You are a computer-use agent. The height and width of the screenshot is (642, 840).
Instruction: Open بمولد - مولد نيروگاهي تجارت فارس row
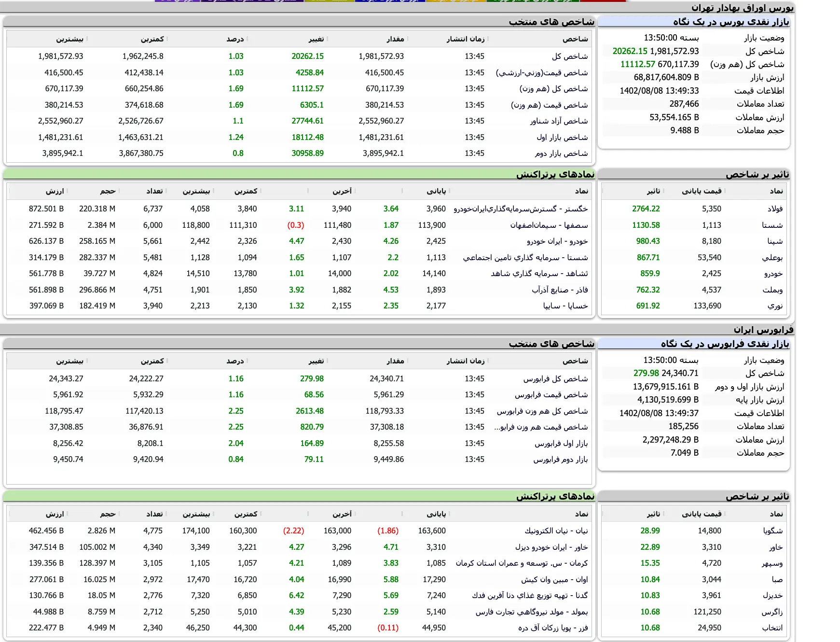tap(532, 612)
